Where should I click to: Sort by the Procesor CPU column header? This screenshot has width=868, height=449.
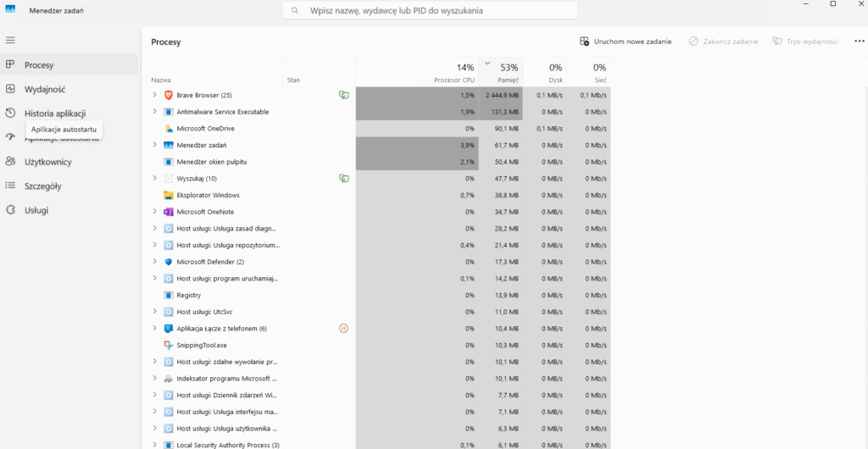click(417, 73)
